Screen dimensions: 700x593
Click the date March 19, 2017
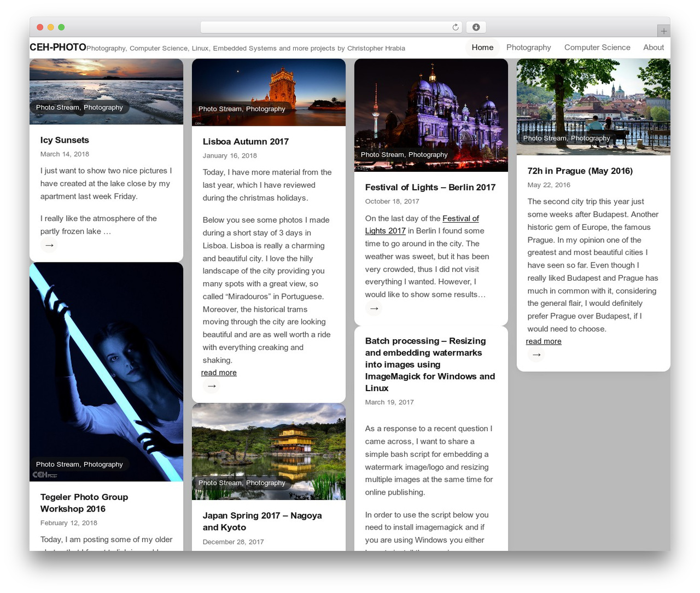[x=389, y=402]
